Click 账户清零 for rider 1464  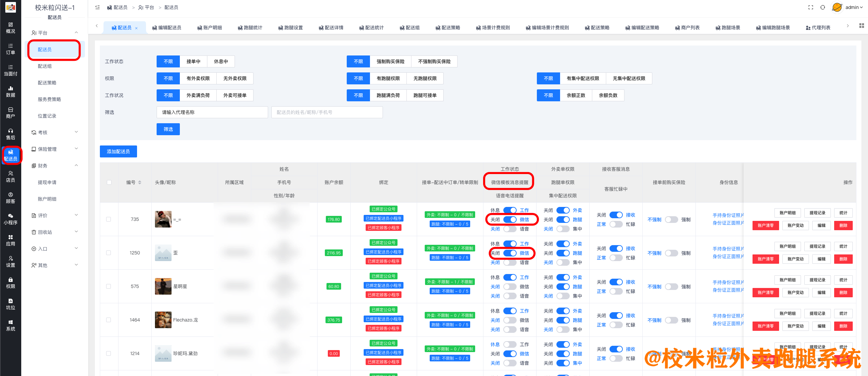(x=765, y=326)
